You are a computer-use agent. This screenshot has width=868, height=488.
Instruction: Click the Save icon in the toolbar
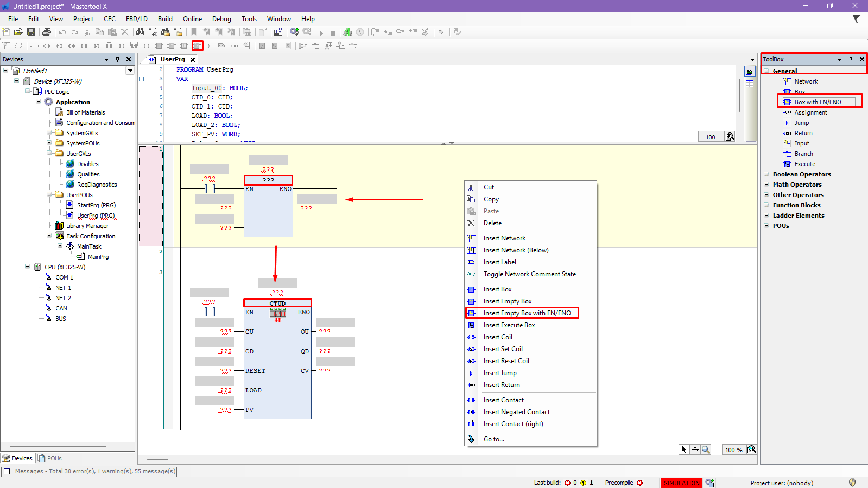(x=31, y=33)
